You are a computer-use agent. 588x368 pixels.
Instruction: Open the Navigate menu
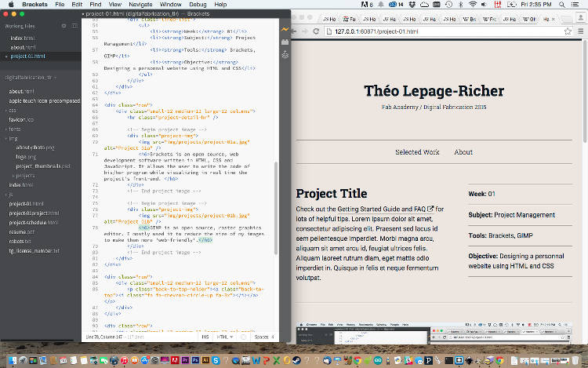click(x=140, y=5)
